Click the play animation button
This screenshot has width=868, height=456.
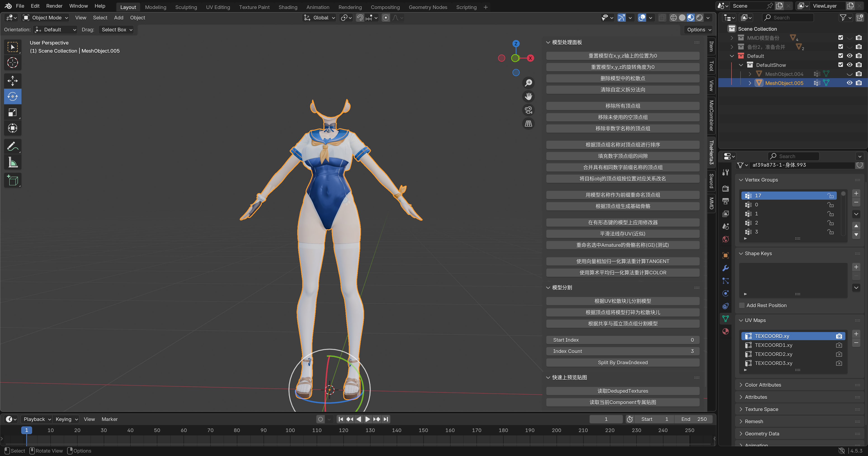(x=368, y=419)
